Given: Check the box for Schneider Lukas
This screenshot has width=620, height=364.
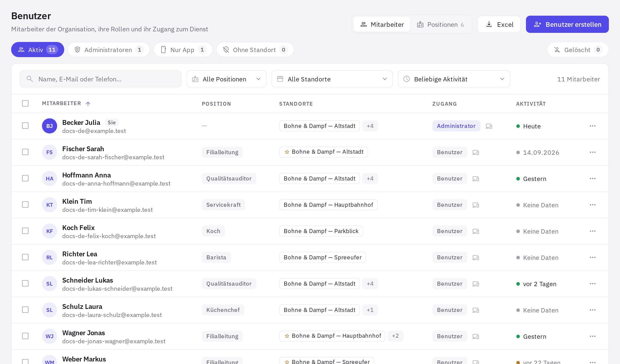Looking at the screenshot, I should coord(25,283).
